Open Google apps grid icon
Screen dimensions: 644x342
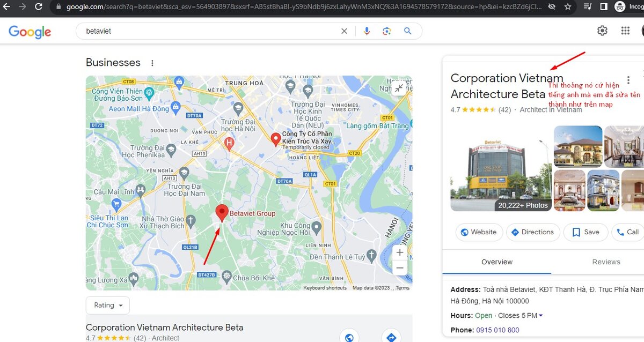coord(625,31)
